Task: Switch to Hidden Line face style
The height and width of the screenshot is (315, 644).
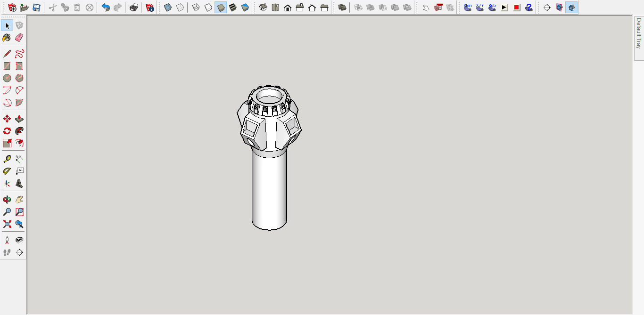Action: [208, 8]
